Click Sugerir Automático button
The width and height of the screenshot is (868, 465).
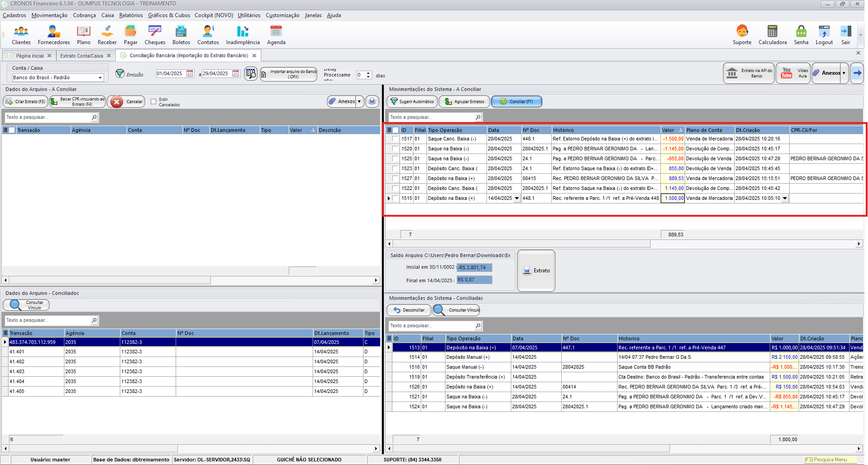click(412, 101)
